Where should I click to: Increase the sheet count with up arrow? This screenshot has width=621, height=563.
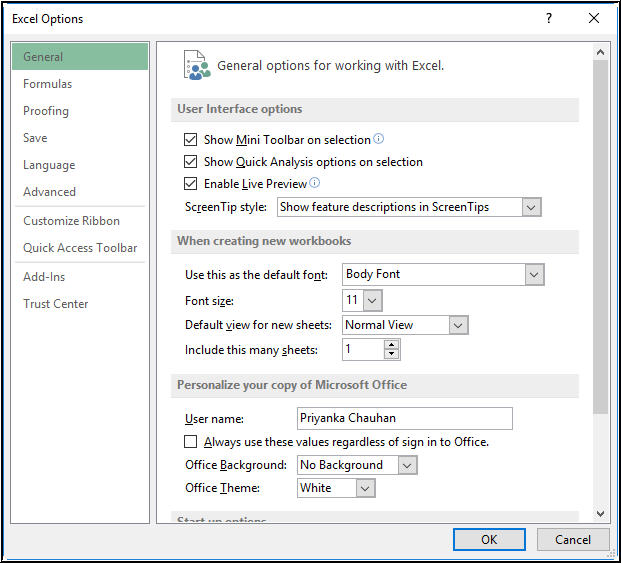click(x=391, y=344)
